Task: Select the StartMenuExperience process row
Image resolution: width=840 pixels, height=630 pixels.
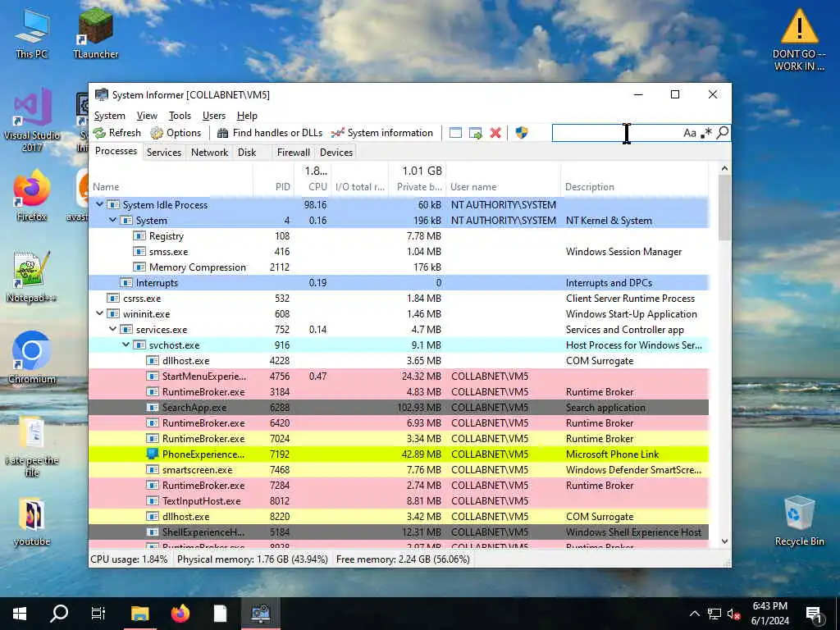Action: coord(399,377)
